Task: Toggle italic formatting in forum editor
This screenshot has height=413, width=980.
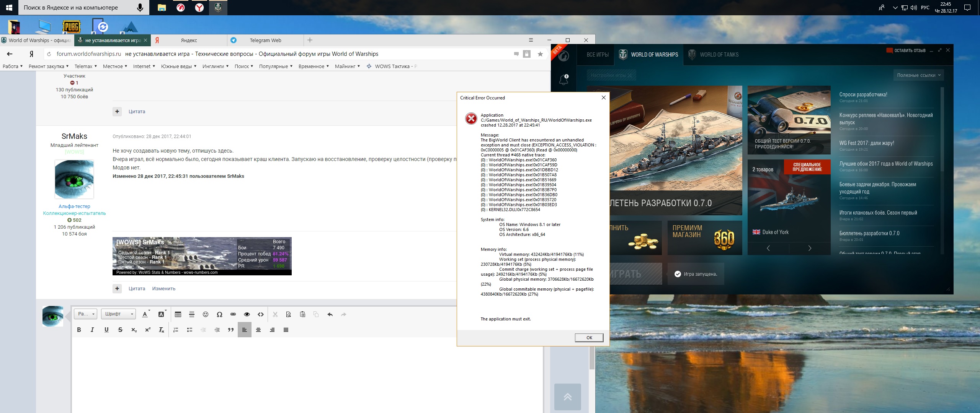Action: coord(92,330)
